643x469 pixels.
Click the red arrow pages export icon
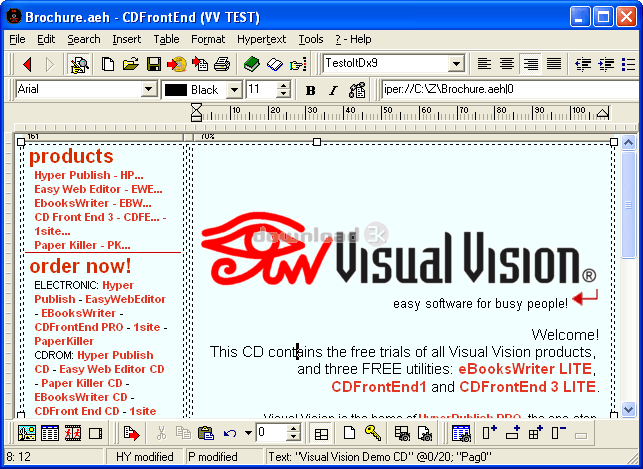(200, 64)
